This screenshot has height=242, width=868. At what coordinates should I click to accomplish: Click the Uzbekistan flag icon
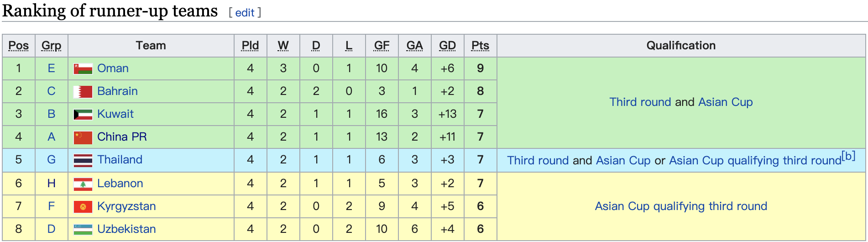(83, 229)
